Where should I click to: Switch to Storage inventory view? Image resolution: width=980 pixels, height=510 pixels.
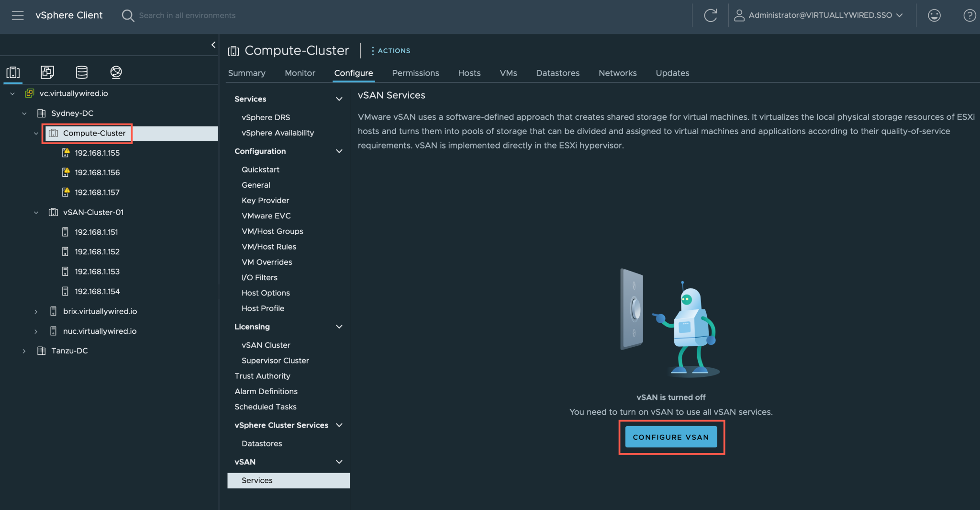82,72
